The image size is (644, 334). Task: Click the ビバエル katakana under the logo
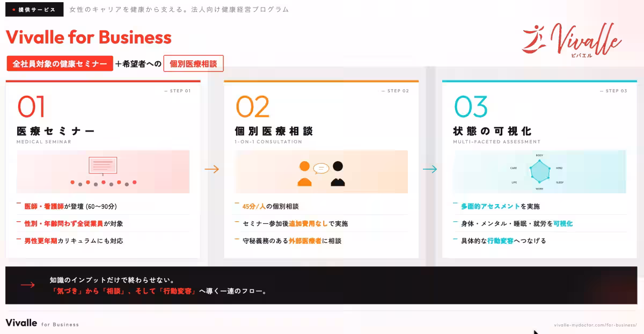(582, 55)
